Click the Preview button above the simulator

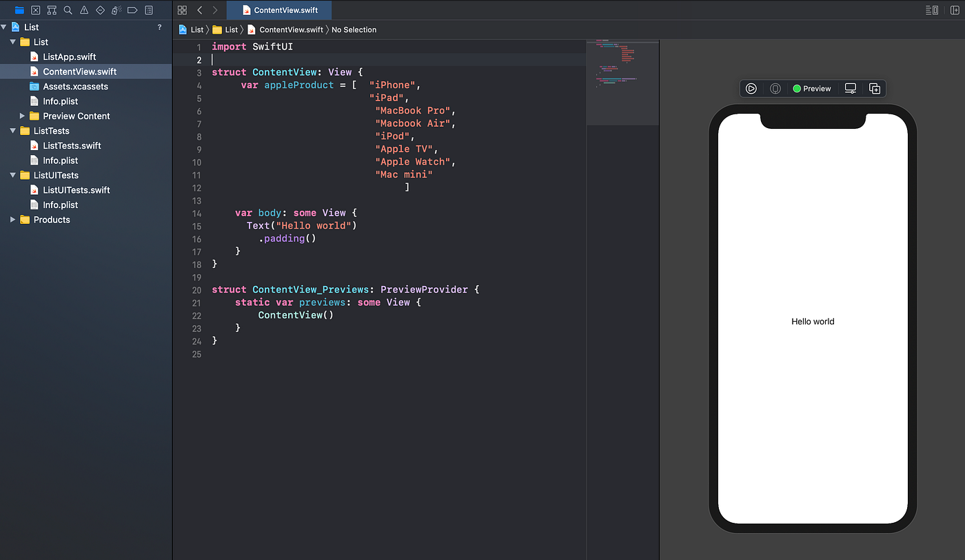coord(817,88)
